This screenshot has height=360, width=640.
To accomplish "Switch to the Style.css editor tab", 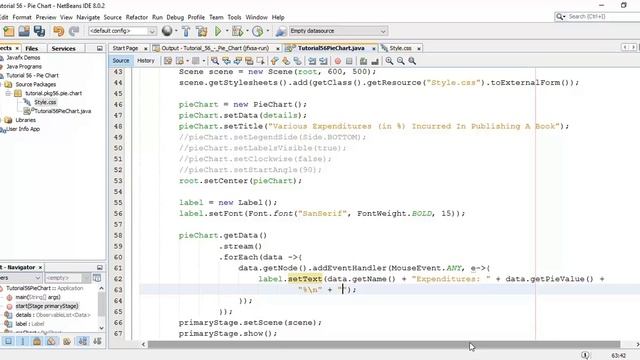I will [400, 48].
